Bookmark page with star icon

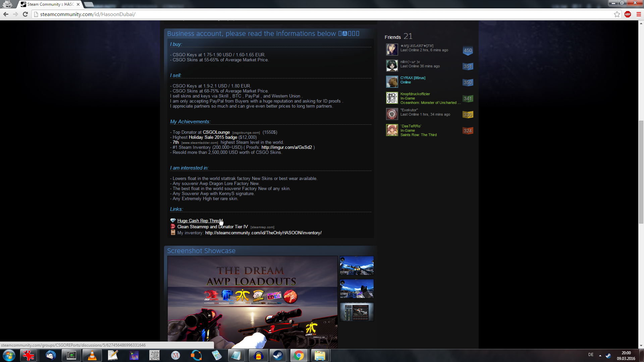pyautogui.click(x=617, y=14)
